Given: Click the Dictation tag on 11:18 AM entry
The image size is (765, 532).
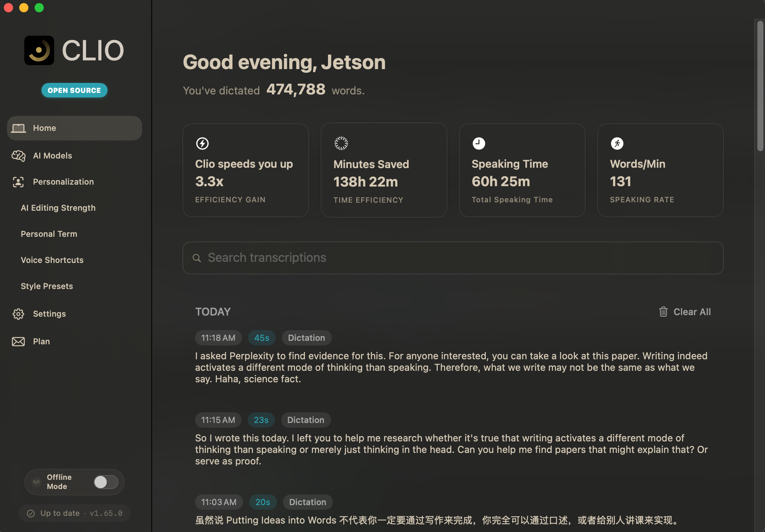Looking at the screenshot, I should tap(306, 338).
